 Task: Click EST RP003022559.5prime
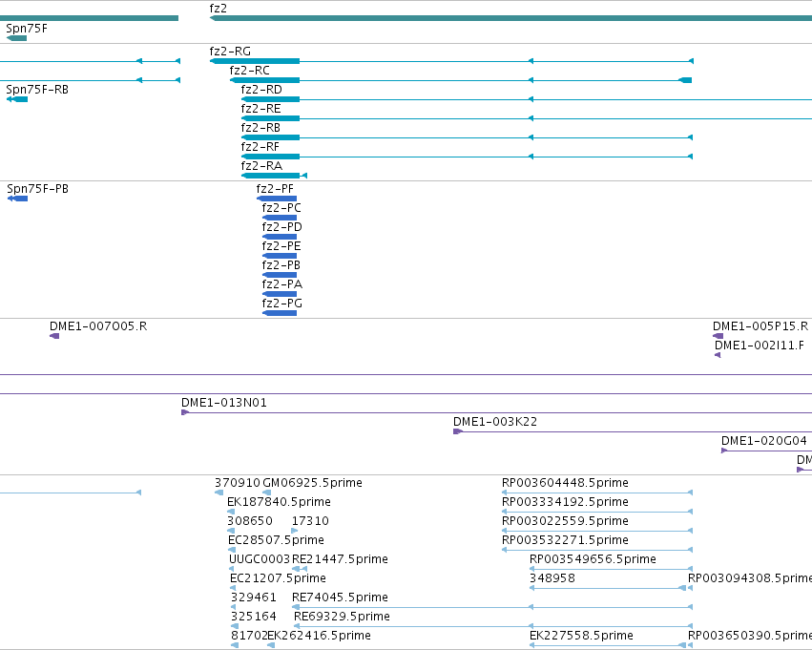click(x=597, y=531)
